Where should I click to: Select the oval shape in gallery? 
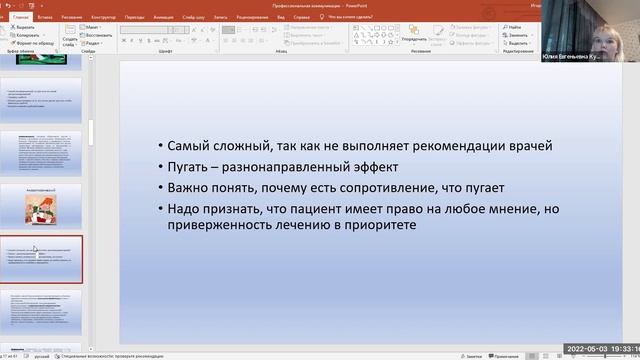click(384, 28)
